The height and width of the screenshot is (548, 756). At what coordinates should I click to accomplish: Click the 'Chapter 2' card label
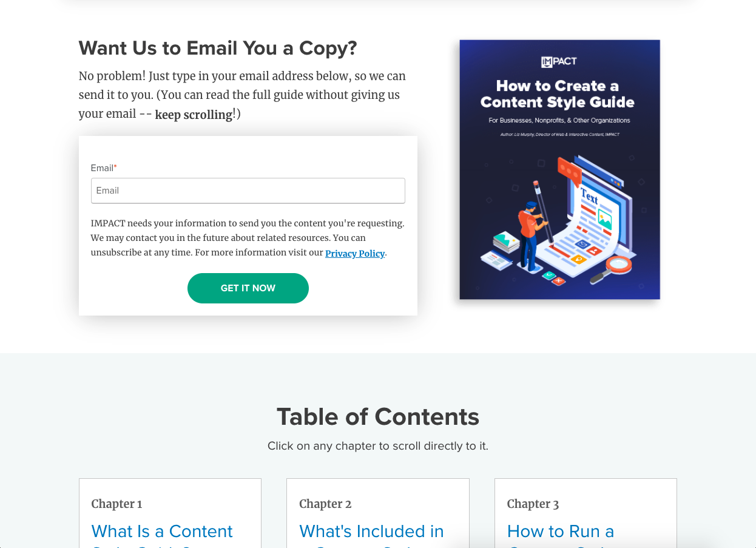(325, 504)
